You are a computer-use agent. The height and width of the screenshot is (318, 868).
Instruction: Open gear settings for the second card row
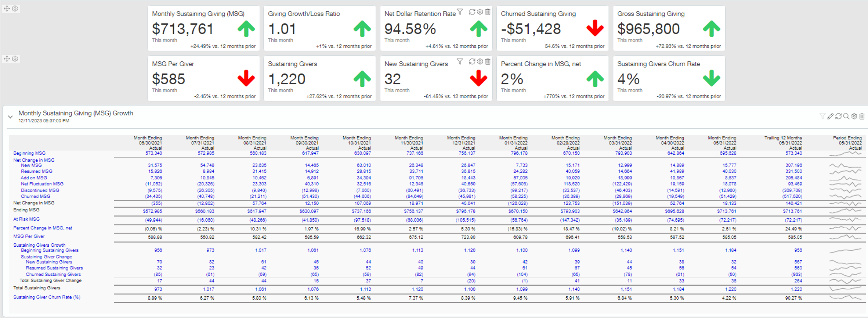[x=15, y=59]
